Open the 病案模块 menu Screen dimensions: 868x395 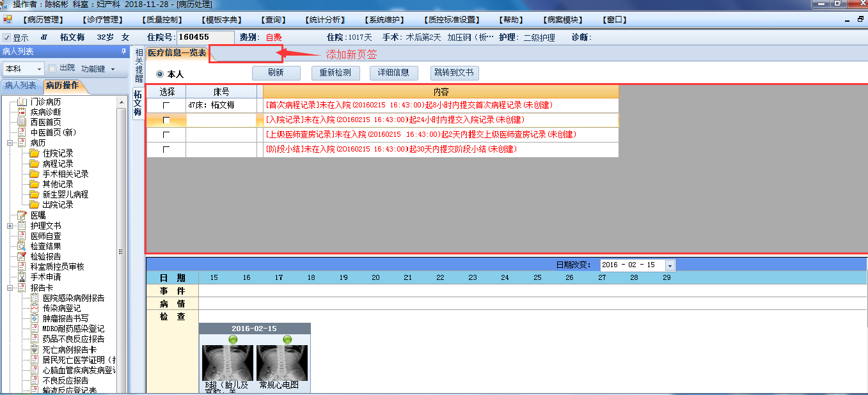click(x=564, y=20)
